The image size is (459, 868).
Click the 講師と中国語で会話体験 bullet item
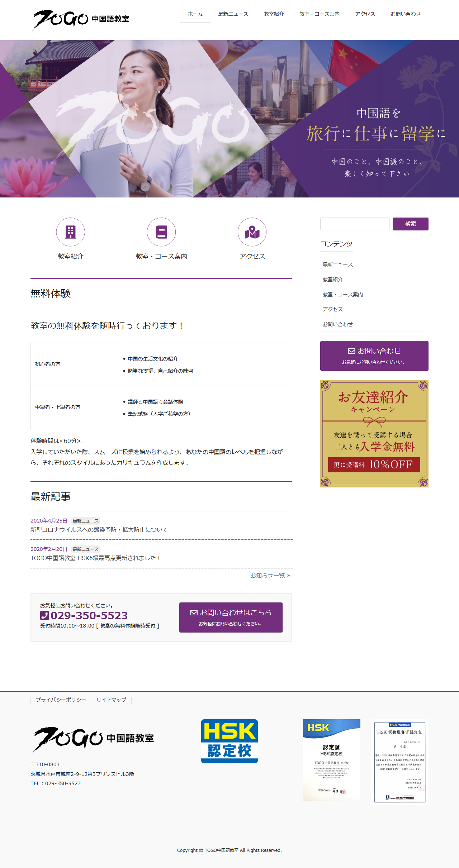click(156, 402)
